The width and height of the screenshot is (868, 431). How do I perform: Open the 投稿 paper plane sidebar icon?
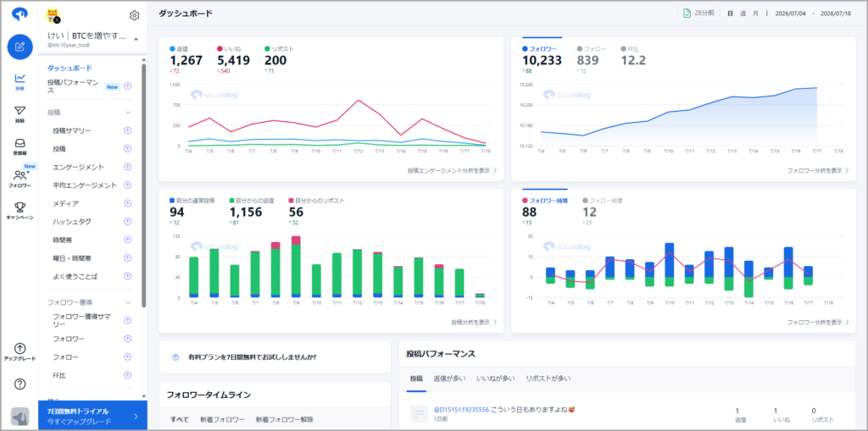click(x=20, y=114)
